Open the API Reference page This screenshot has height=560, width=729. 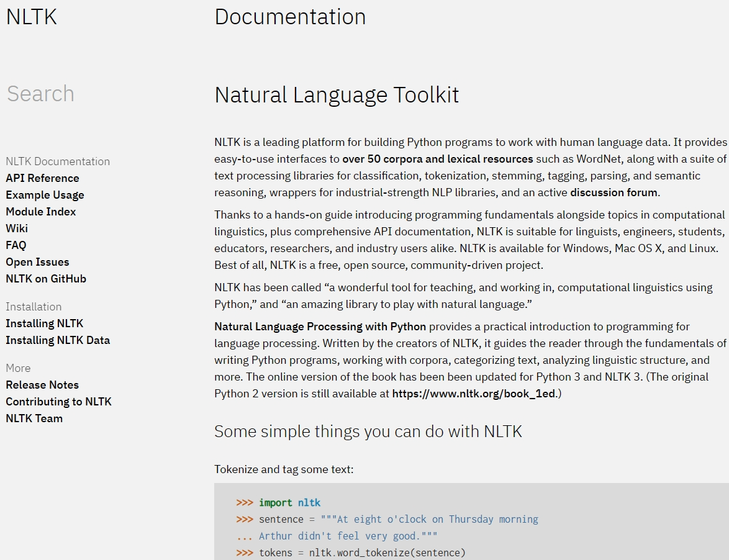tap(42, 178)
